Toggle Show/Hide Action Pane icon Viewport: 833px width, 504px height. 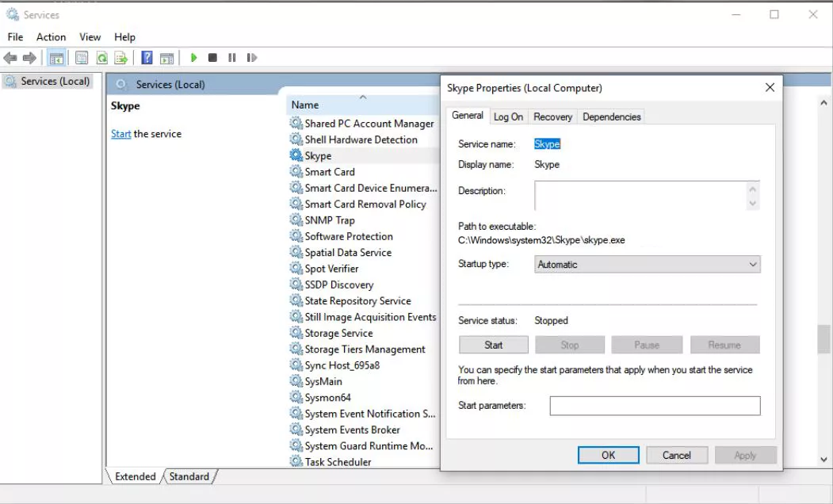(x=166, y=58)
